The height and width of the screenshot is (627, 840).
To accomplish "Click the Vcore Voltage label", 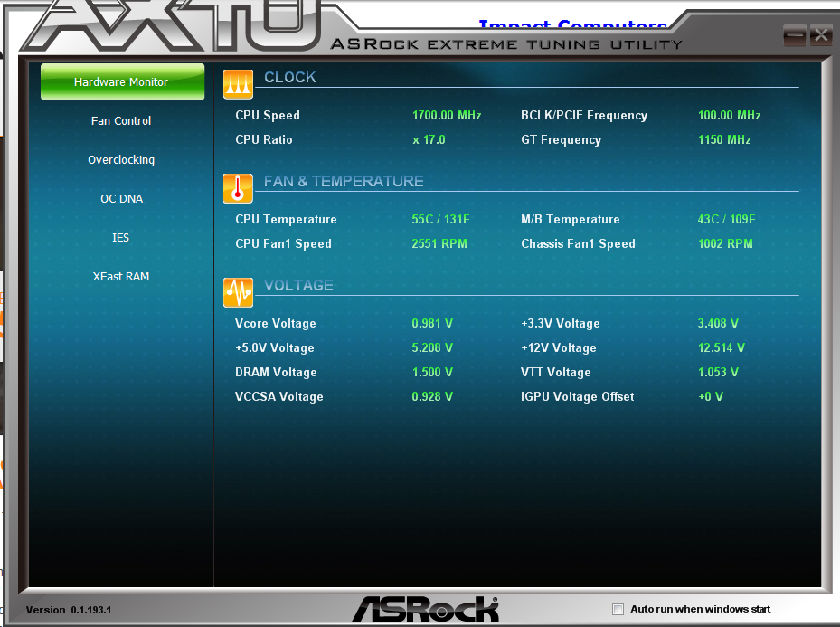I will click(x=276, y=324).
